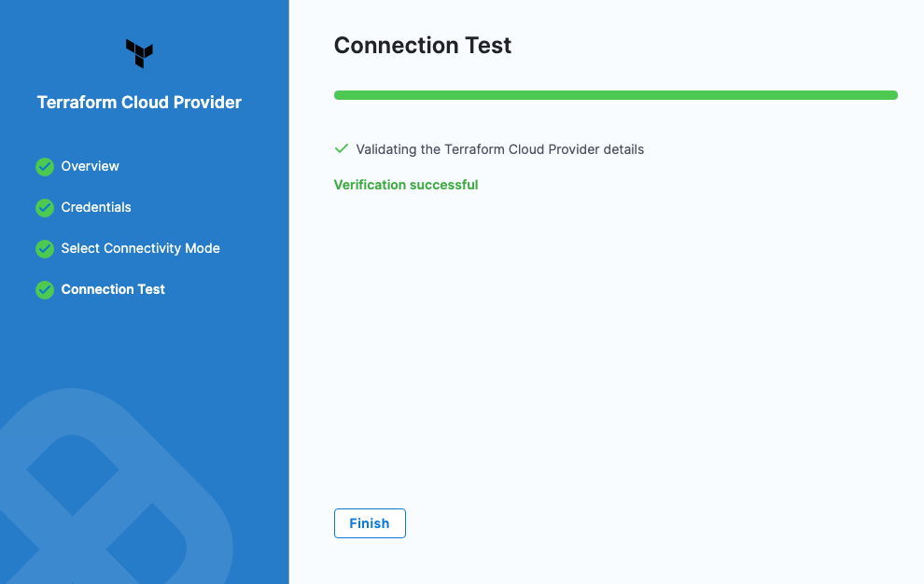Click the Connection Test page heading

click(423, 46)
